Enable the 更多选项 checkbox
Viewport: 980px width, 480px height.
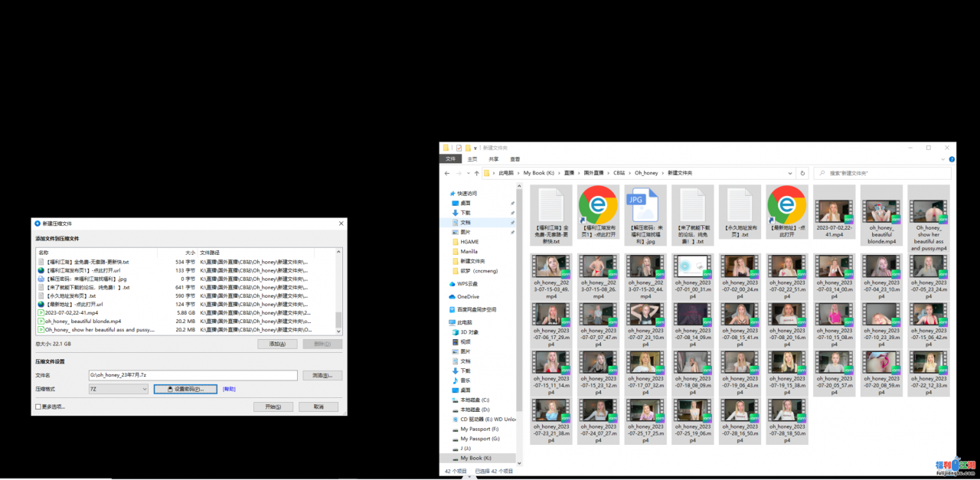[38, 407]
